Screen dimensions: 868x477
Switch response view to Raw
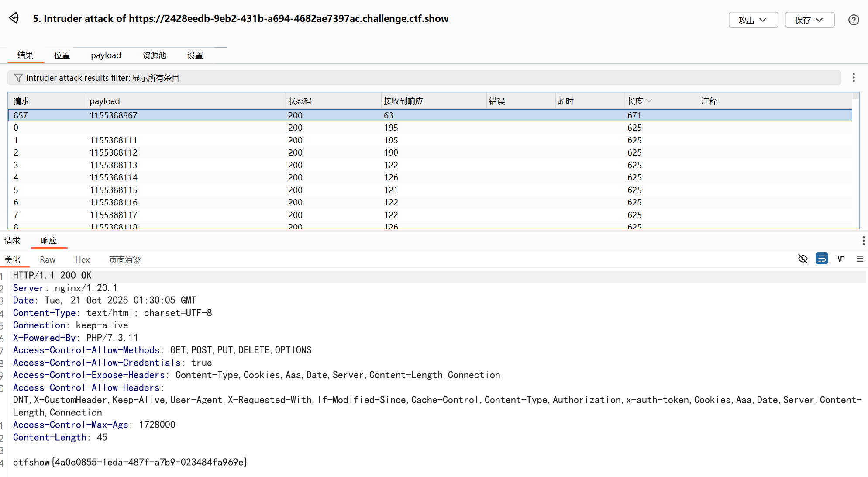pyautogui.click(x=48, y=260)
